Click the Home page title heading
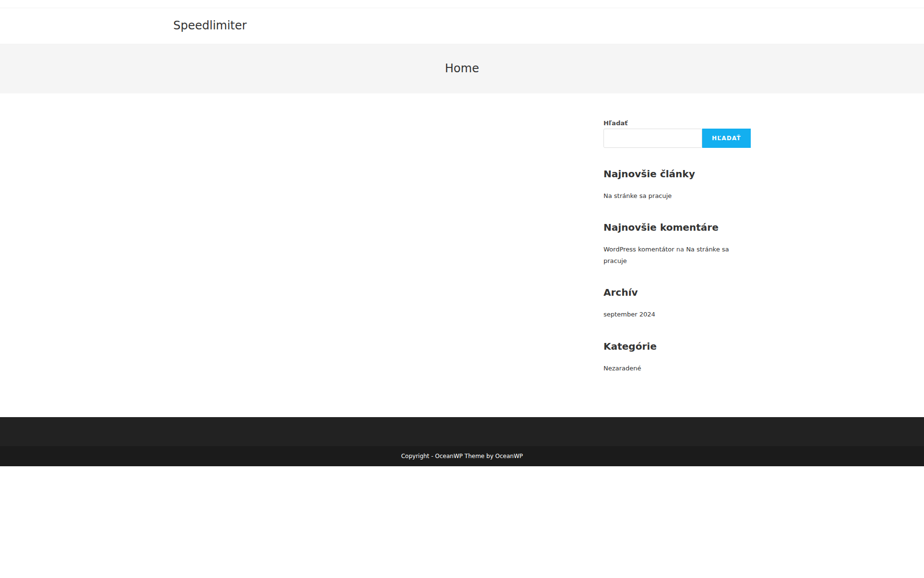 (x=462, y=68)
